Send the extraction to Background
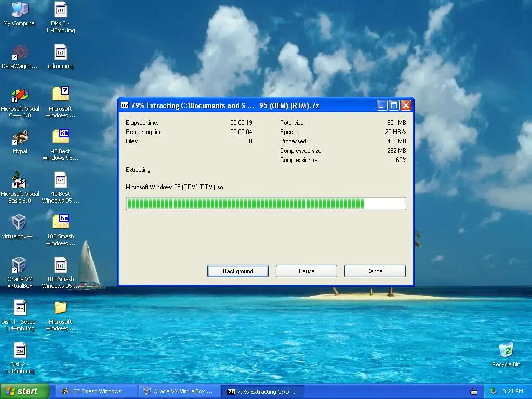The width and height of the screenshot is (532, 399). (238, 271)
